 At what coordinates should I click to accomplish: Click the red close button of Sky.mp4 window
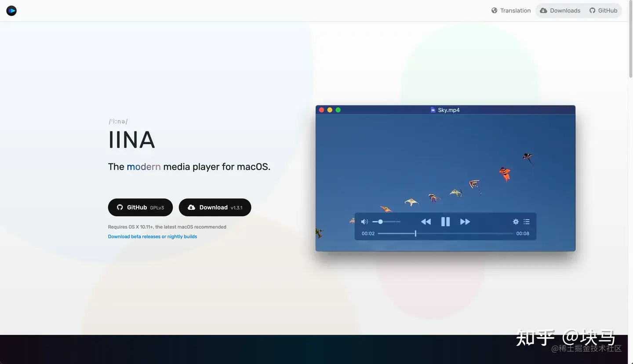tap(321, 110)
